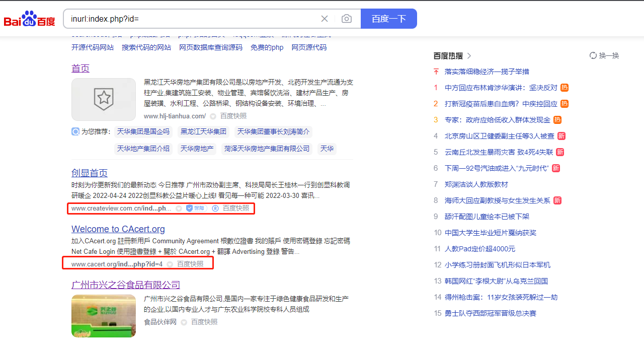644x347 pixels.
Task: Open www.hlj-tianhua.com/ URL
Action: pyautogui.click(x=175, y=116)
